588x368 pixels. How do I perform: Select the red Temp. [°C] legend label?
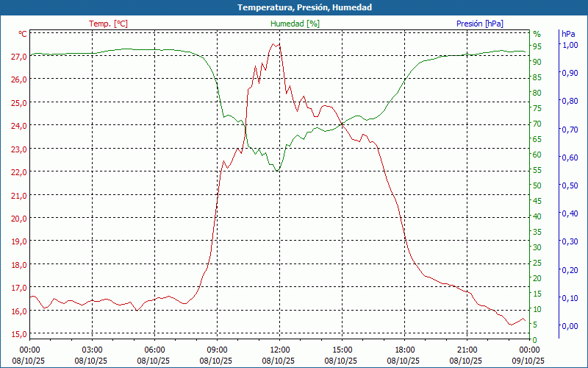coord(108,24)
